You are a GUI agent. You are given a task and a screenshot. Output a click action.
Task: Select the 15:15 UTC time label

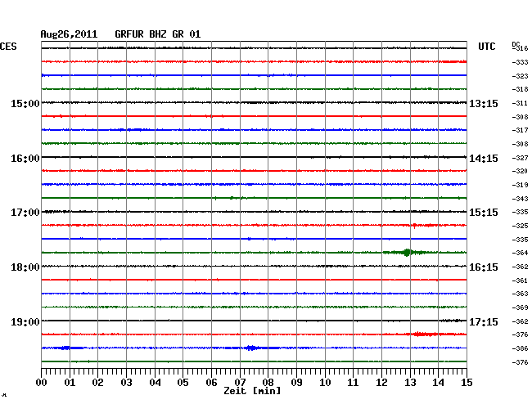484,213
